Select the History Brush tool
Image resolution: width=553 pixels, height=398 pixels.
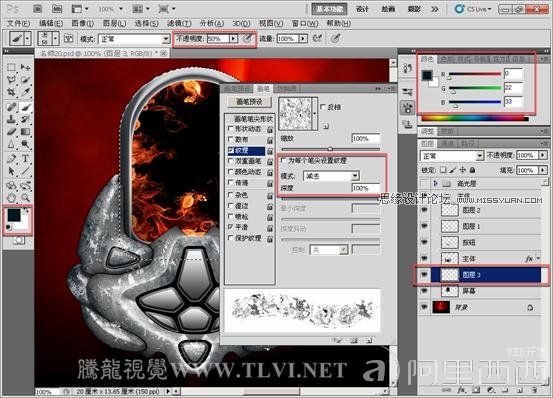25,119
